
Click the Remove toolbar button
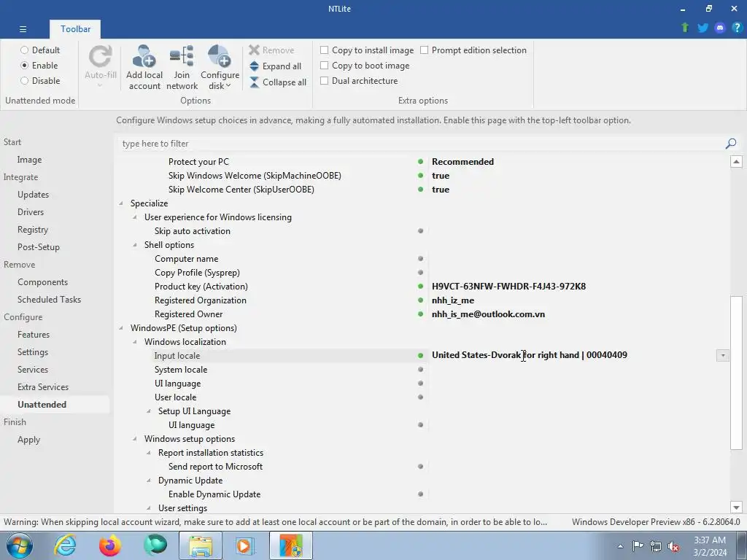271,50
